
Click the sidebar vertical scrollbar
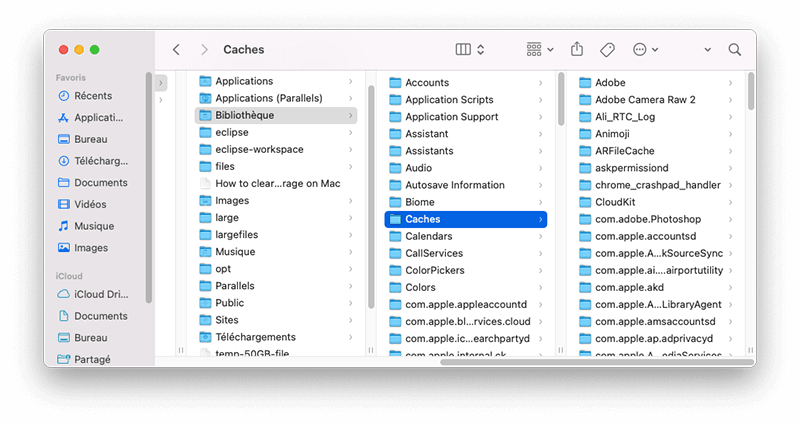click(148, 188)
